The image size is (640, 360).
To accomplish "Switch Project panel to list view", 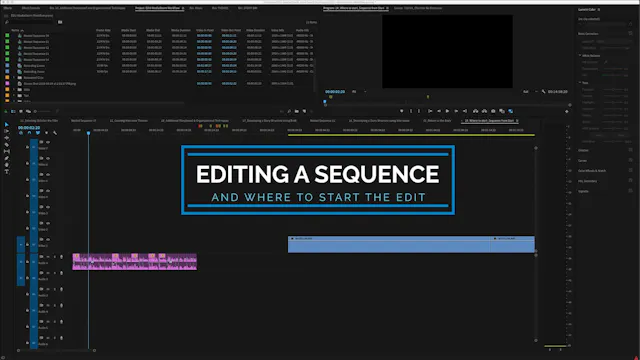I will [13, 111].
